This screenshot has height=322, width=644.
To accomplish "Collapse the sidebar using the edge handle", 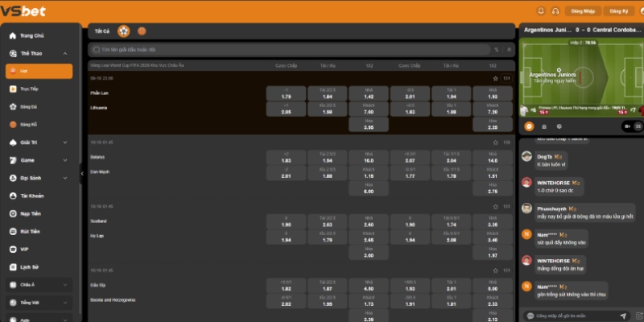I will click(82, 173).
